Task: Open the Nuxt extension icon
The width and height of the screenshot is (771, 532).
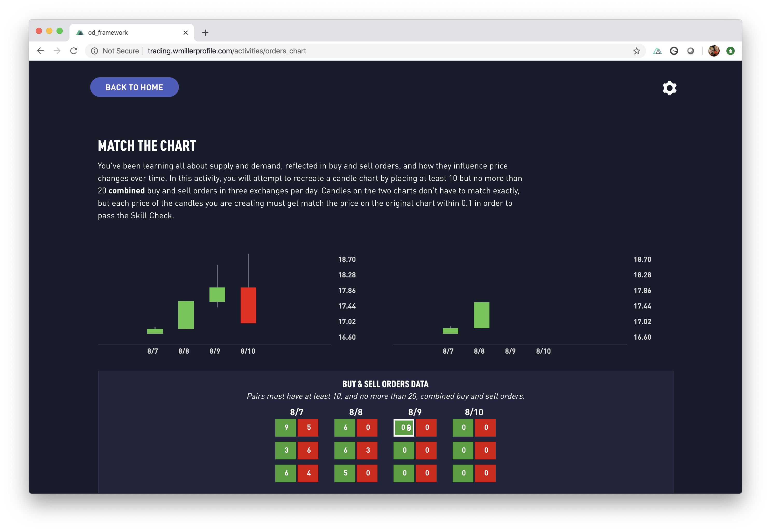Action: coord(657,51)
